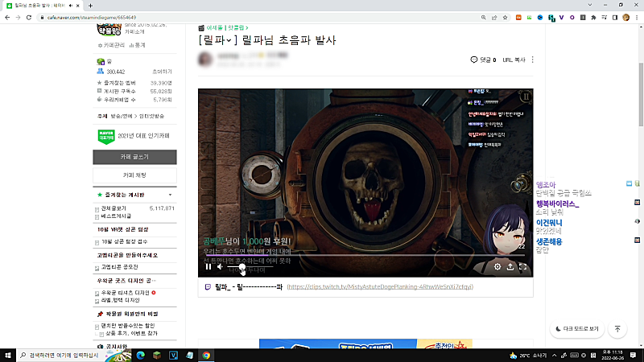This screenshot has width=644, height=362.
Task: Bookmark this page with star icon
Action: (506, 17)
